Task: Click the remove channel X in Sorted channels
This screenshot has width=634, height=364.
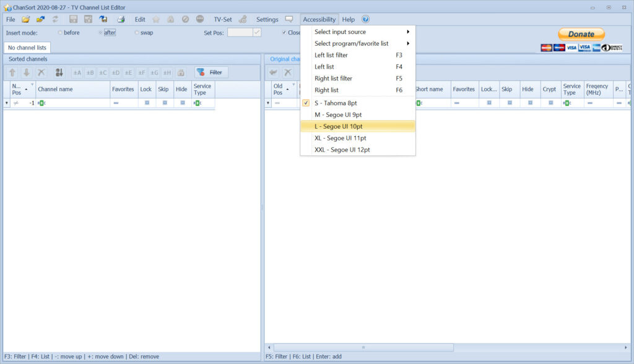Action: [41, 72]
